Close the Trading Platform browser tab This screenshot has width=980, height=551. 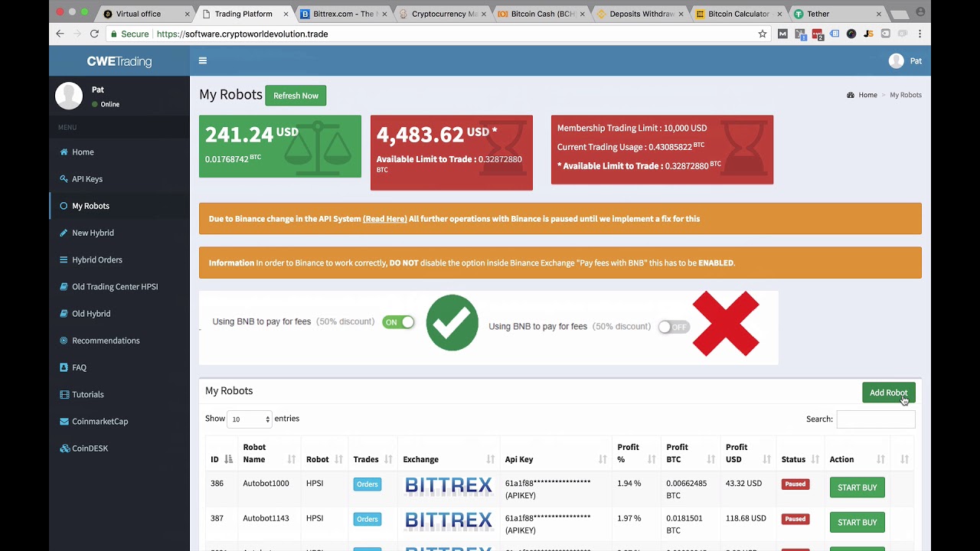coord(286,14)
